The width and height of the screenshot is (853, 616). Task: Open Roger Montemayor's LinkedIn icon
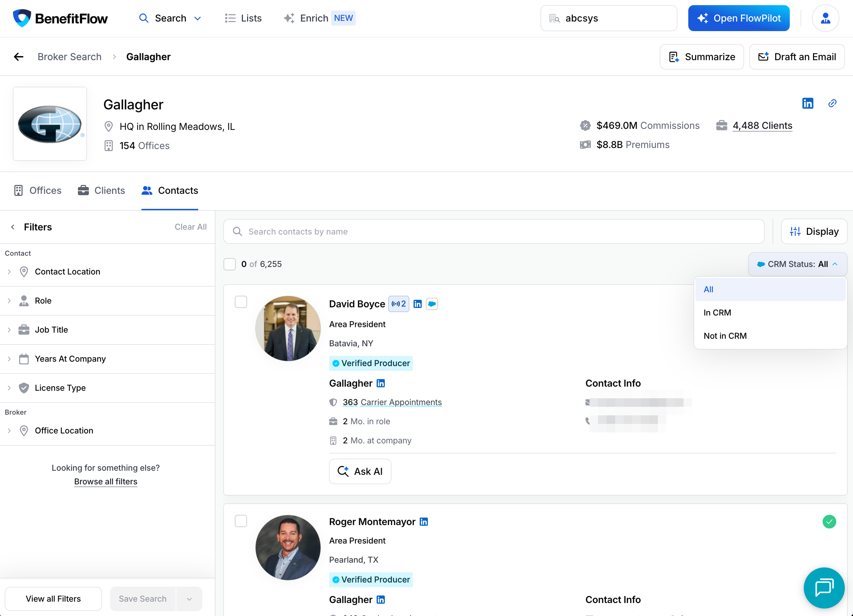[423, 522]
